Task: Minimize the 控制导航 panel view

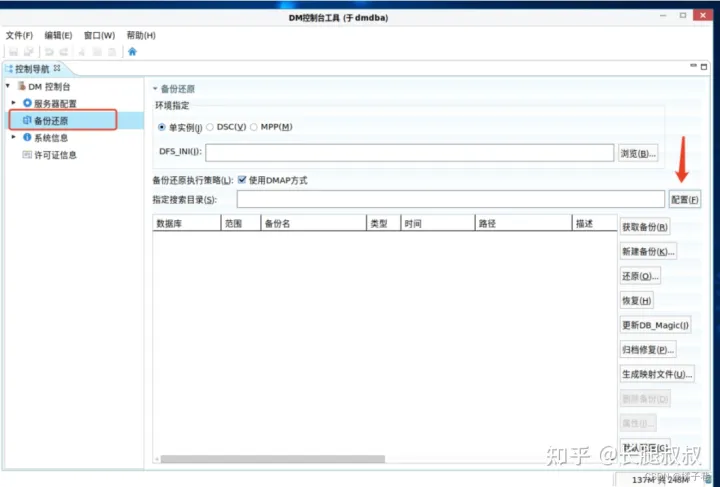Action: click(693, 66)
